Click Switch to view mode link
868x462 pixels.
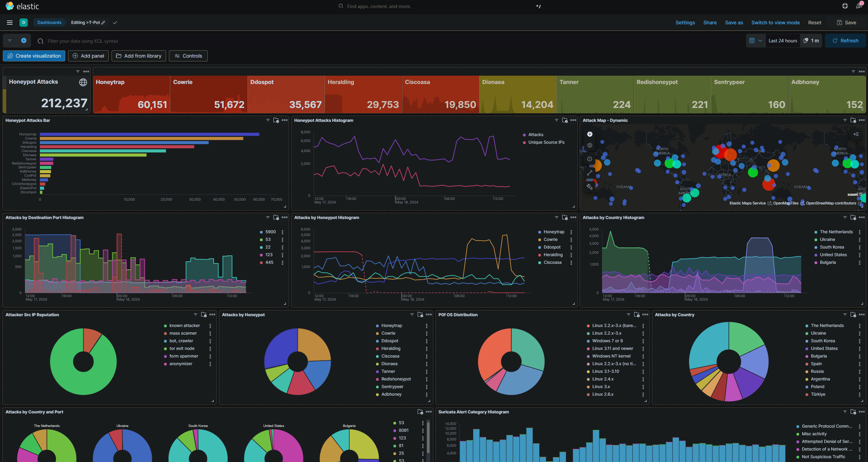pos(776,23)
